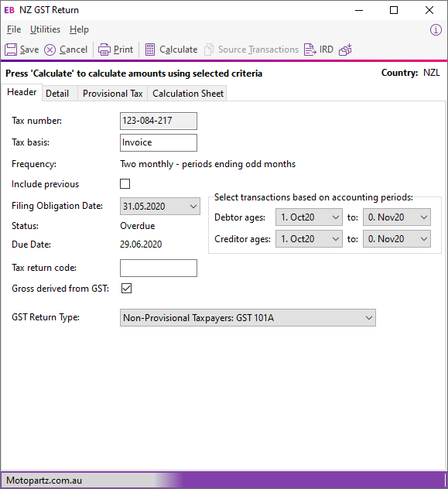Click the Print printer icon
Screen dimensions: 448x489
pos(104,50)
